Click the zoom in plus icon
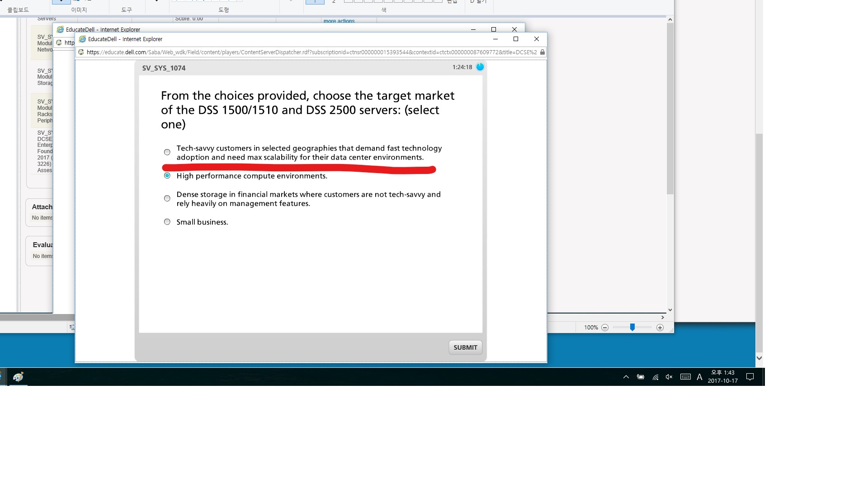This screenshot has height=488, width=868. [660, 328]
